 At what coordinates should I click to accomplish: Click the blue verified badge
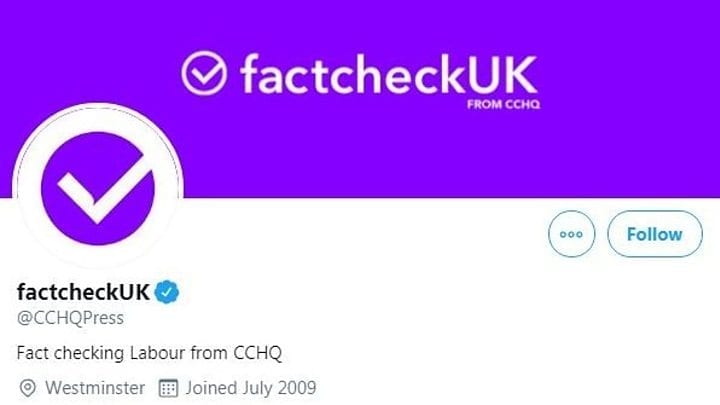pyautogui.click(x=168, y=292)
